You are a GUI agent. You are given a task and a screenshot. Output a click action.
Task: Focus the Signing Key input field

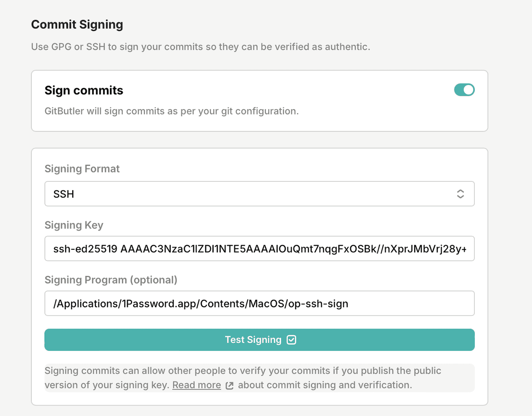point(259,249)
